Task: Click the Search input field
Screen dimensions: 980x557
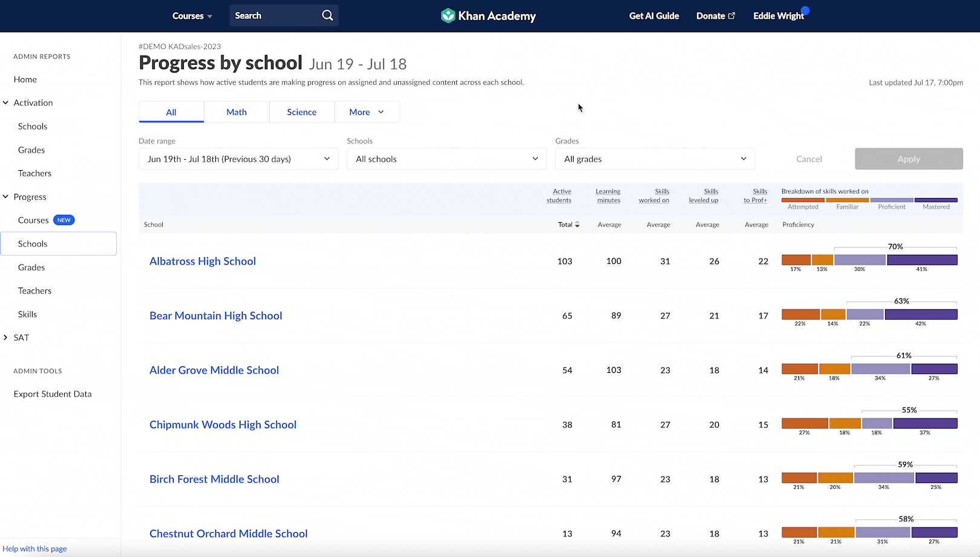Action: (x=284, y=16)
